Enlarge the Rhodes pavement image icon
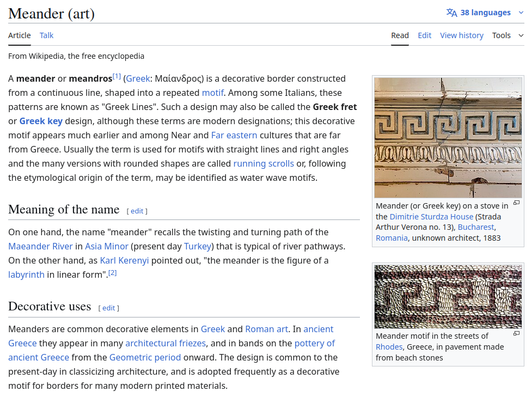The image size is (532, 397). click(x=516, y=333)
